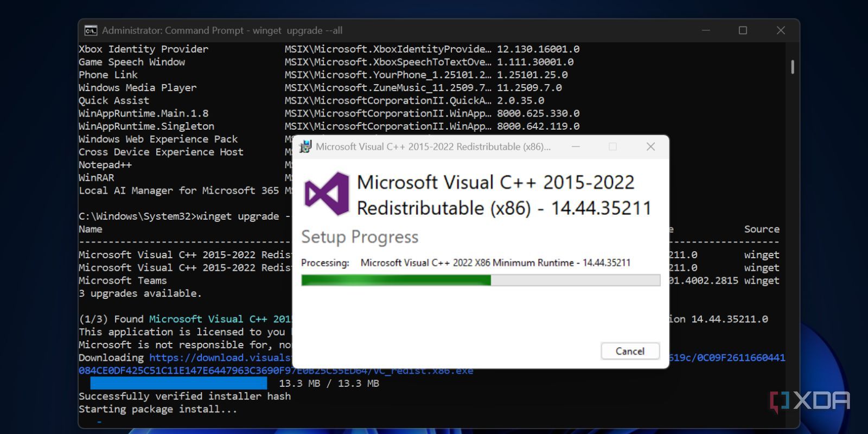This screenshot has height=434, width=868.
Task: Minimize the Visual C++ setup dialog
Action: [576, 146]
